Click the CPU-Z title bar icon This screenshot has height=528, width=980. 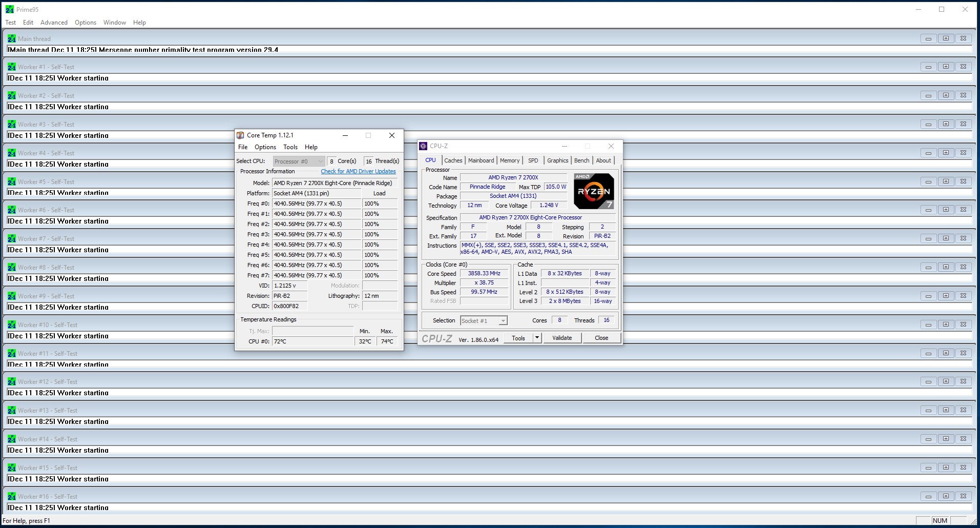point(423,146)
